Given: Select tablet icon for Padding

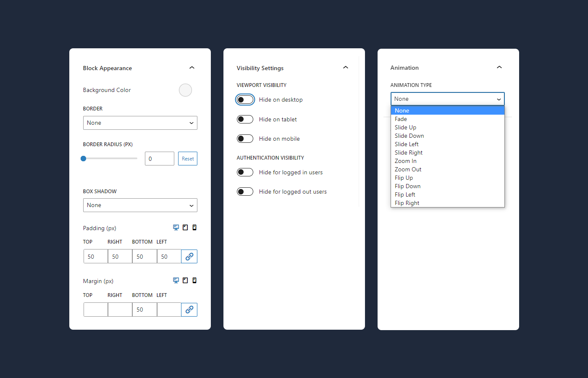Looking at the screenshot, I should [x=185, y=227].
